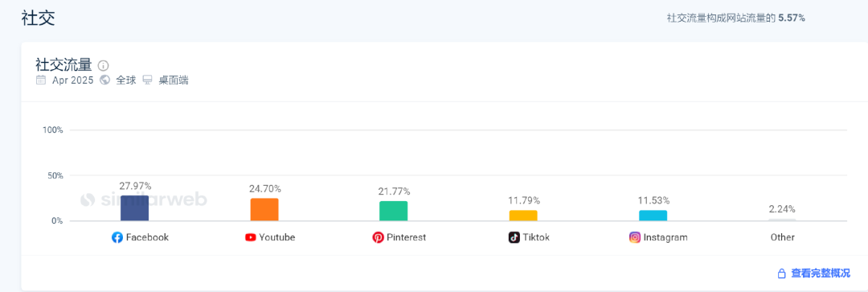Image resolution: width=868 pixels, height=292 pixels.
Task: Click the calendar icon before Apr 2025
Action: tap(41, 80)
